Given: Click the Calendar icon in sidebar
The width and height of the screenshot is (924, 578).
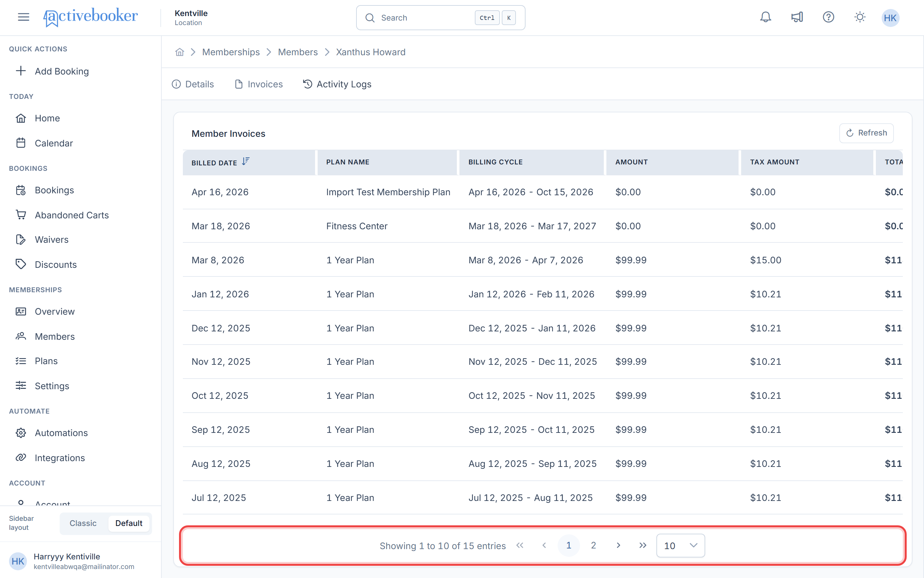Looking at the screenshot, I should pyautogui.click(x=21, y=143).
